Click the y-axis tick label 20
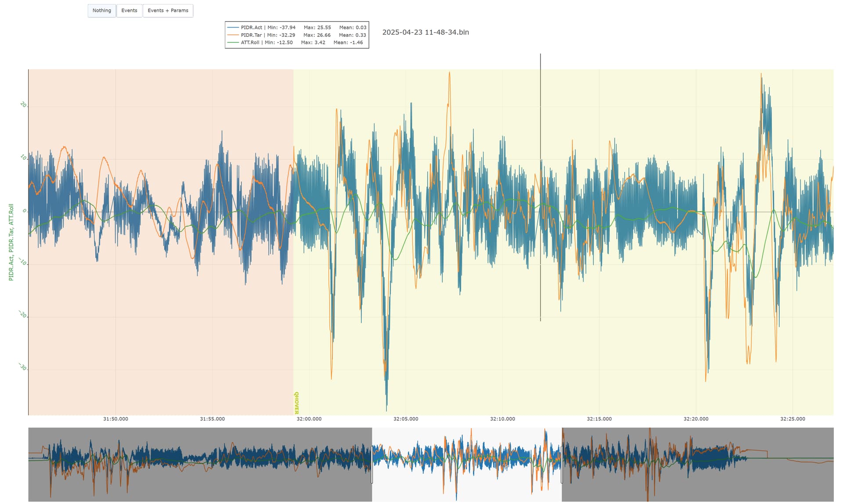The image size is (843, 504). [x=23, y=105]
